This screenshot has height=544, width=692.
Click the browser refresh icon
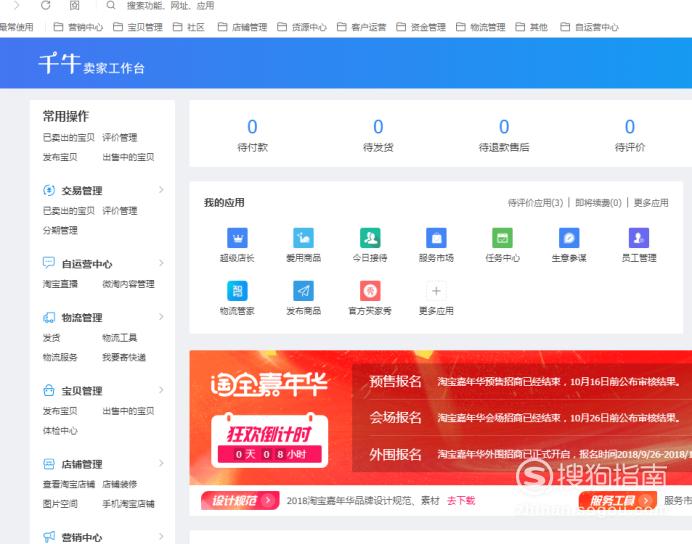(45, 5)
